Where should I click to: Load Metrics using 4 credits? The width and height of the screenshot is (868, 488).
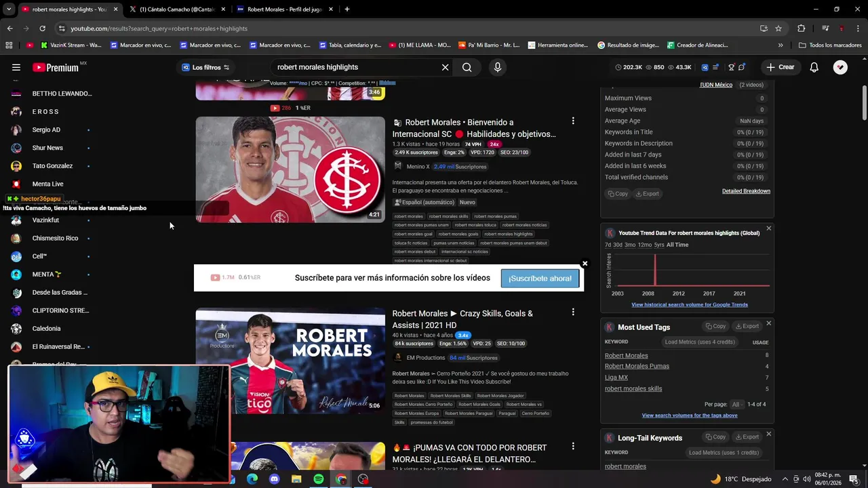(x=700, y=342)
